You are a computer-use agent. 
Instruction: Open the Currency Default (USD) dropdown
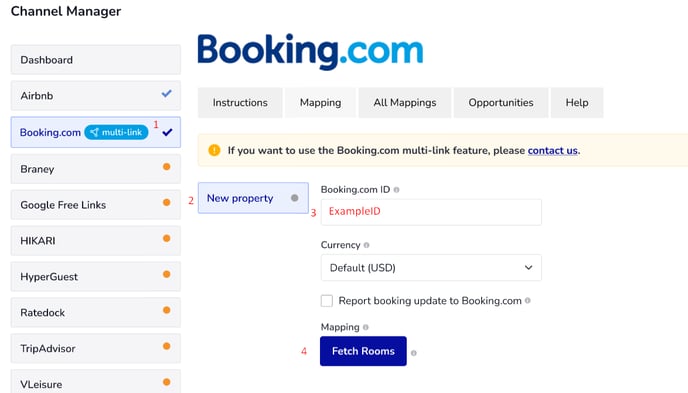tap(431, 268)
